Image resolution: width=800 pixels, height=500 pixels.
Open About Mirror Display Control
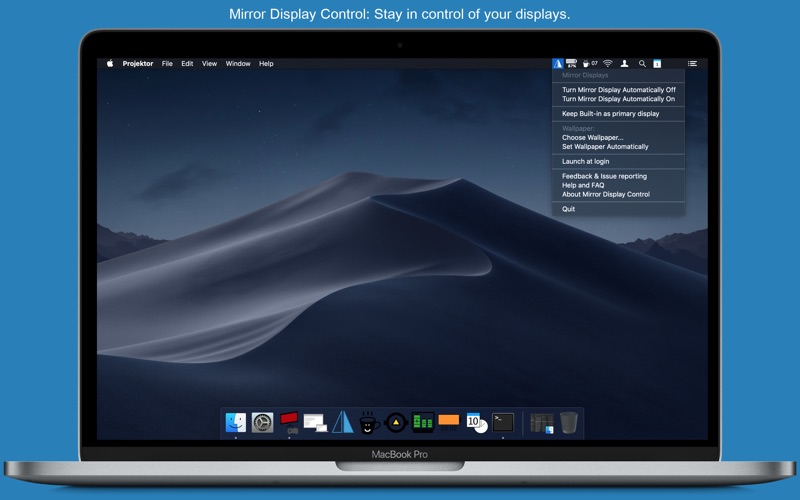pos(618,195)
